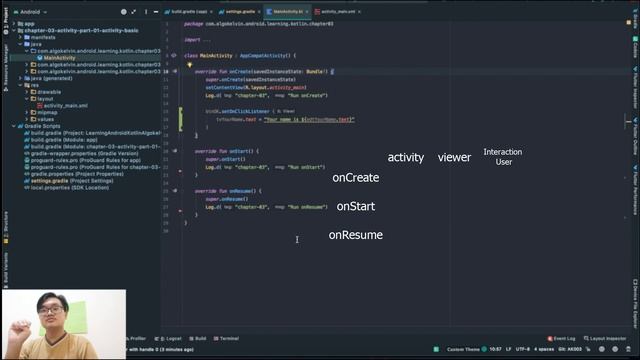Click the setContentView line in editor
640x360 pixels.
pyautogui.click(x=256, y=87)
